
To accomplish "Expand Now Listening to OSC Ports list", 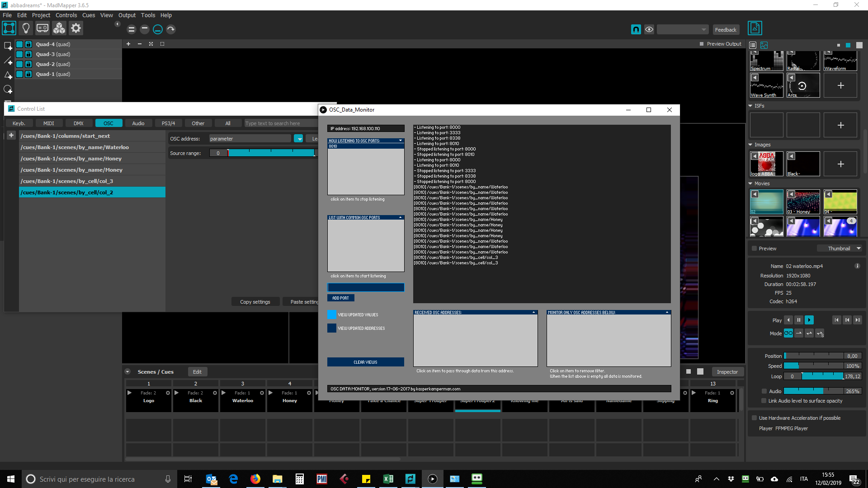I will pos(401,141).
